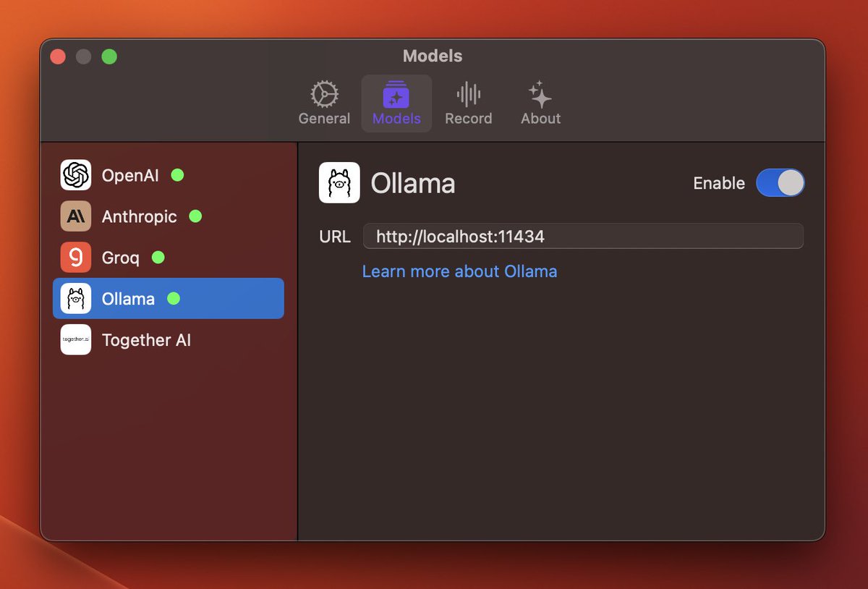Screen dimensions: 868x589
Task: Click the large Ollama icon in detail pane
Action: click(339, 182)
